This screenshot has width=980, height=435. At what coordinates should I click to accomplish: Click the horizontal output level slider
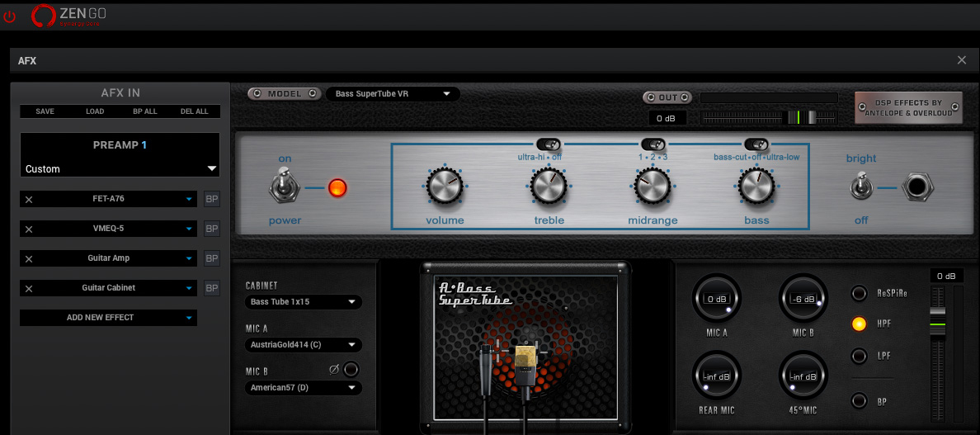(769, 117)
